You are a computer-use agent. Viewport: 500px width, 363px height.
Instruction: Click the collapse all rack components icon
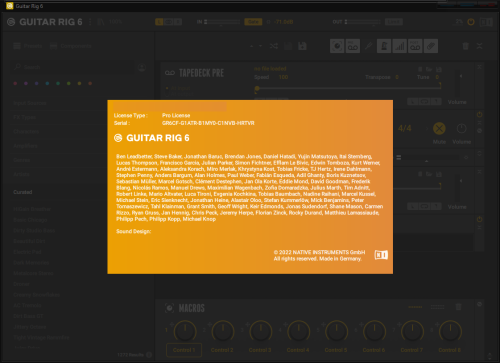479,46
